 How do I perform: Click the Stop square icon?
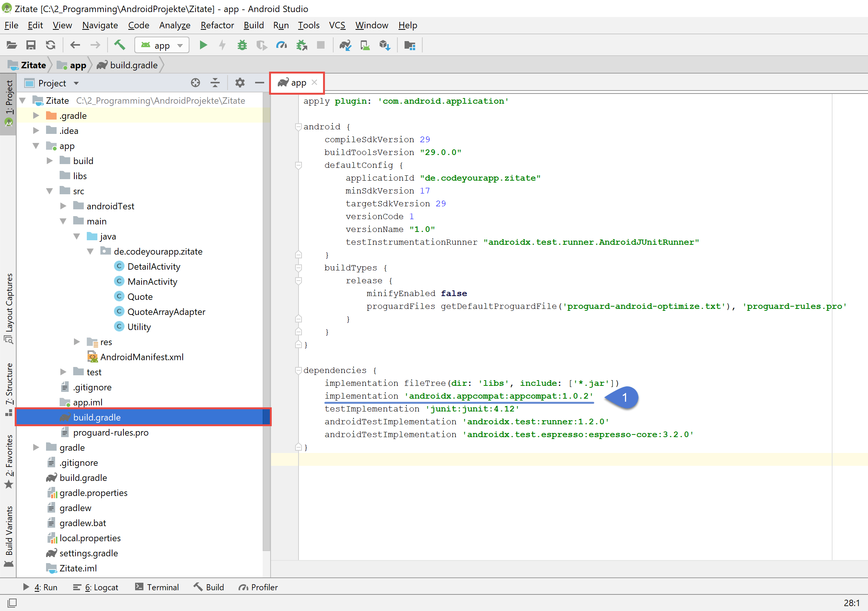click(321, 45)
